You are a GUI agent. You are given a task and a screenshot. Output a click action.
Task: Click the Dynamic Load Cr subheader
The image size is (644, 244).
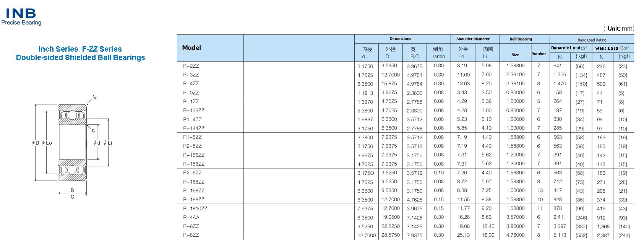tap(569, 48)
